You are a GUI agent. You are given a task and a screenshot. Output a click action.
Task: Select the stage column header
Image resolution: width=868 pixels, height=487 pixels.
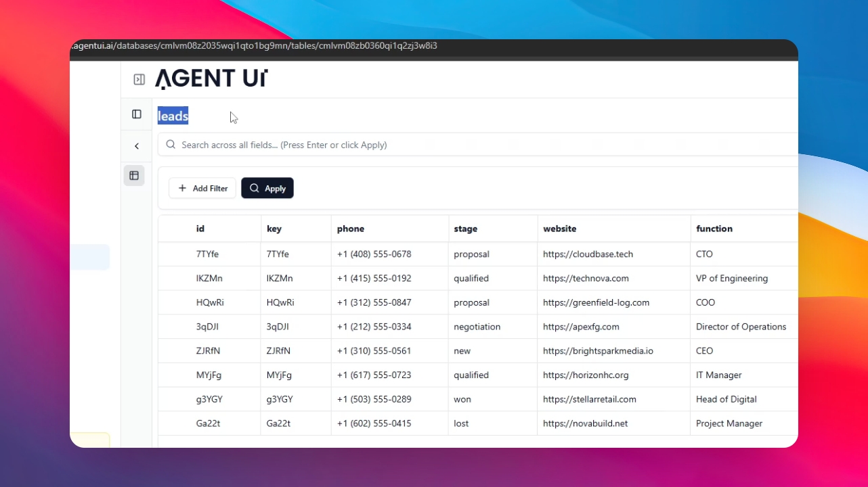coord(466,229)
